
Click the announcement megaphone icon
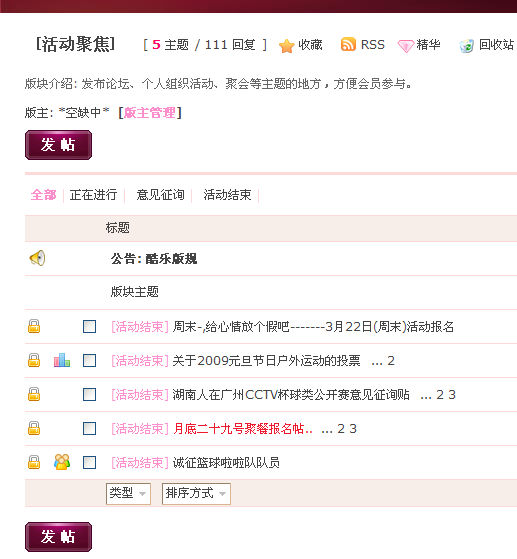point(37,258)
